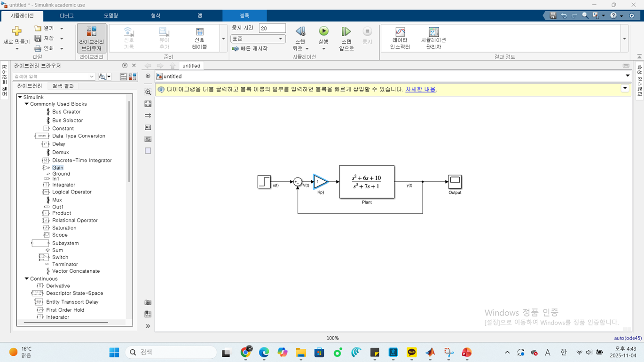Expand the 열기 dropdown arrow
644x362 pixels.
(x=62, y=29)
